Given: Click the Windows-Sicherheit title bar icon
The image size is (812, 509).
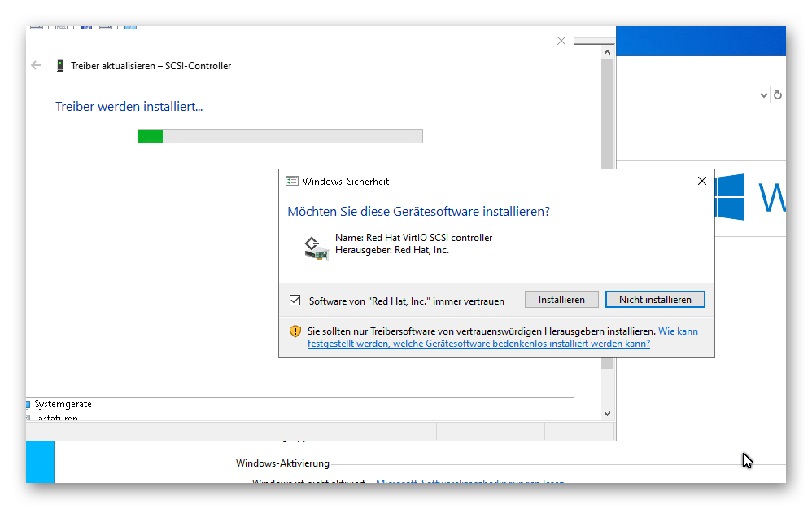Looking at the screenshot, I should pos(292,181).
